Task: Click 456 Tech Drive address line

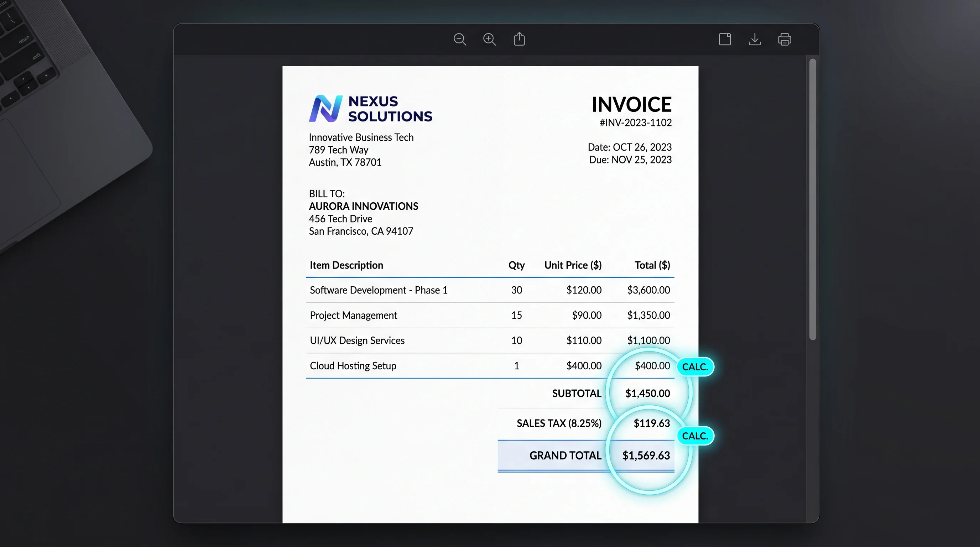Action: pyautogui.click(x=340, y=219)
